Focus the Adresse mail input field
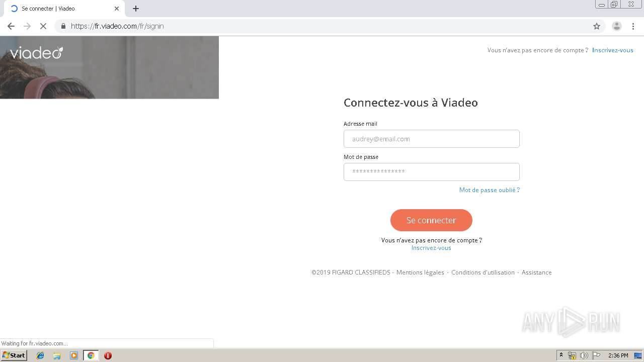 click(431, 139)
